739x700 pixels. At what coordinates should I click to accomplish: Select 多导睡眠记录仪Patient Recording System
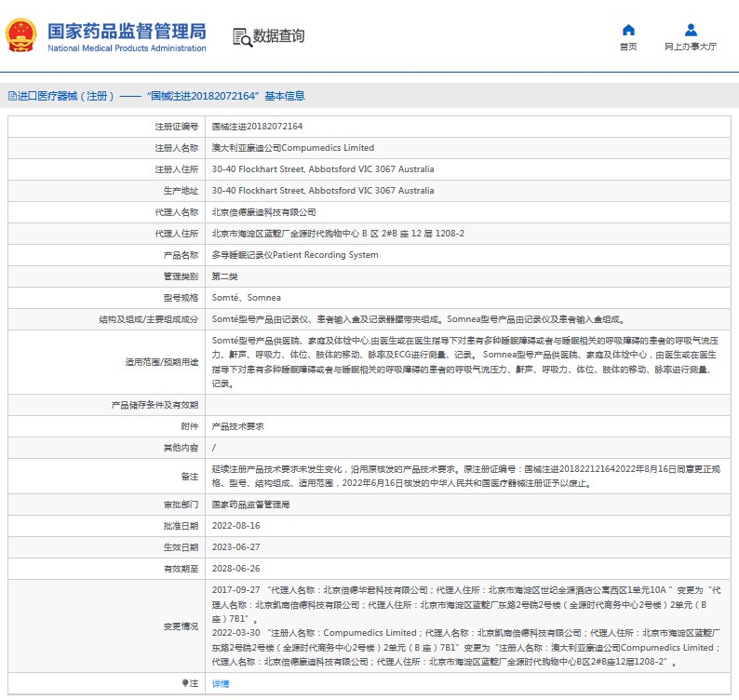click(x=294, y=255)
